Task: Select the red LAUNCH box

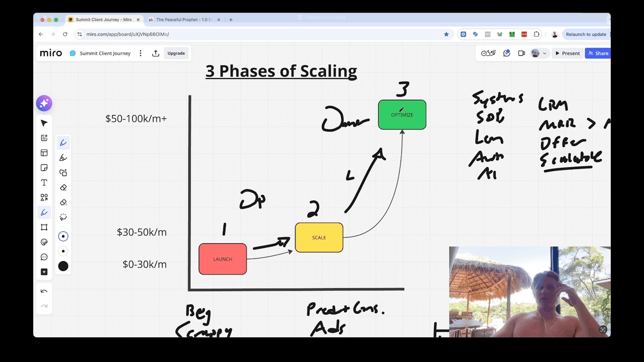Action: (x=223, y=259)
